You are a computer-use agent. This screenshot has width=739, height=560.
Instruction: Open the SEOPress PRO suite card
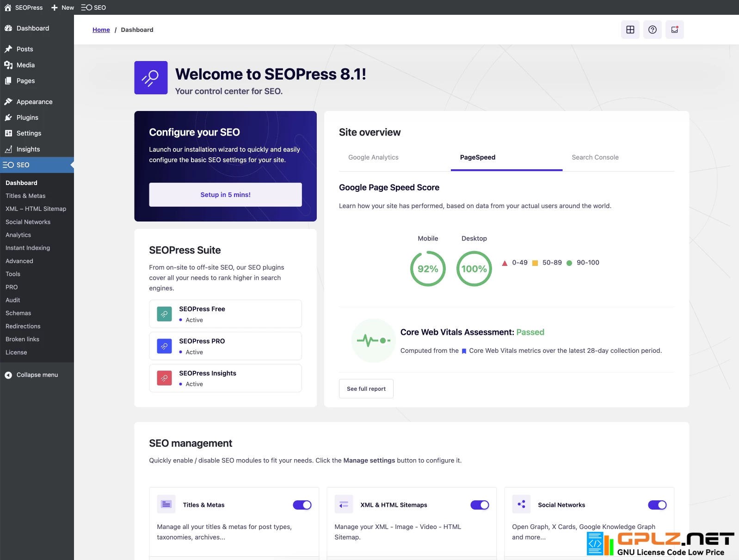tap(225, 346)
